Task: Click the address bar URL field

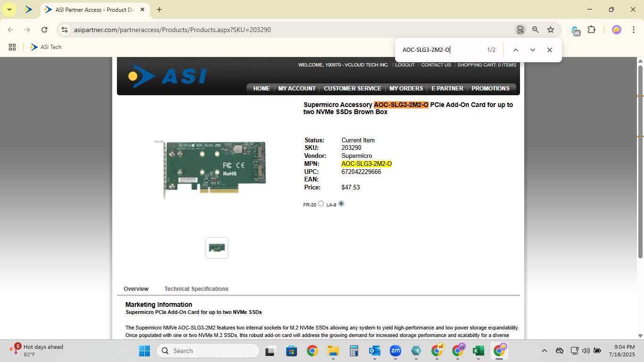Action: click(x=292, y=30)
